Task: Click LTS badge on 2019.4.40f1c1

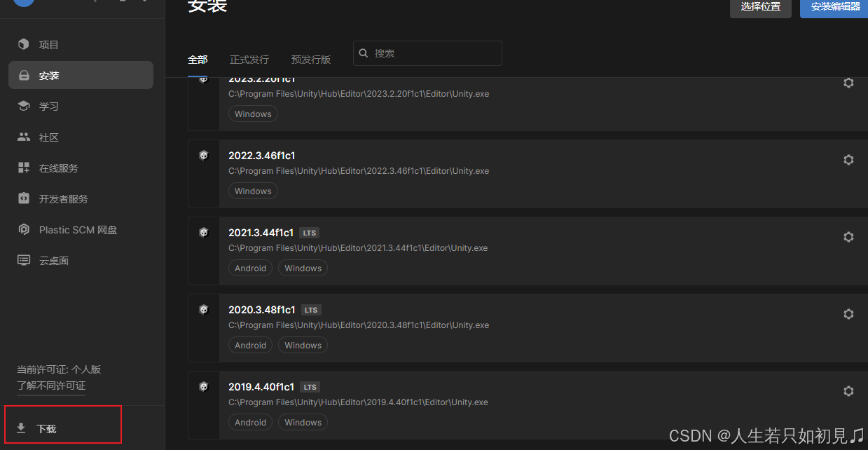Action: (310, 387)
